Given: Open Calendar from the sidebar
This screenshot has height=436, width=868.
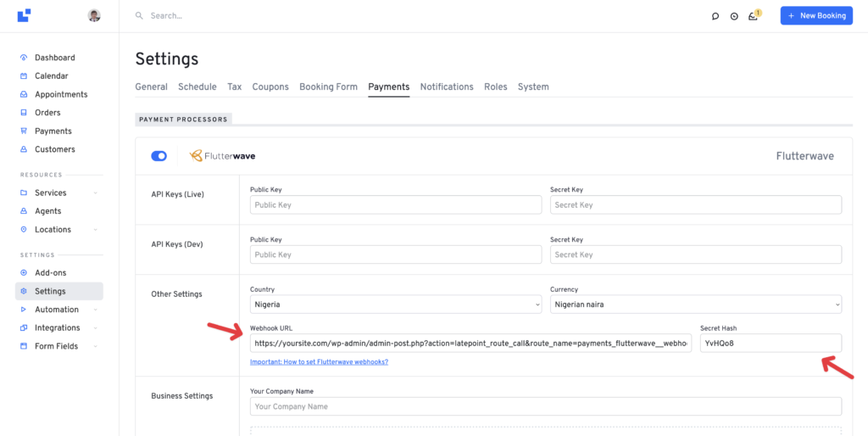Looking at the screenshot, I should 51,76.
